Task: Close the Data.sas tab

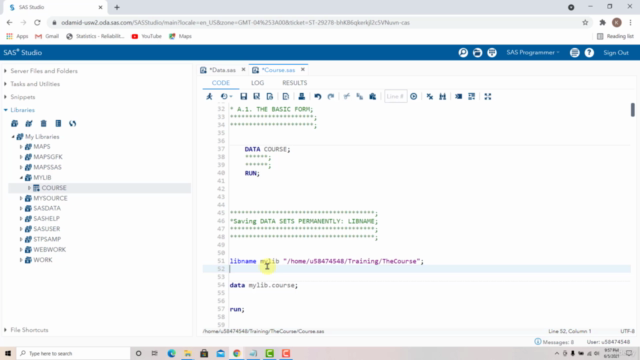Action: (x=243, y=70)
